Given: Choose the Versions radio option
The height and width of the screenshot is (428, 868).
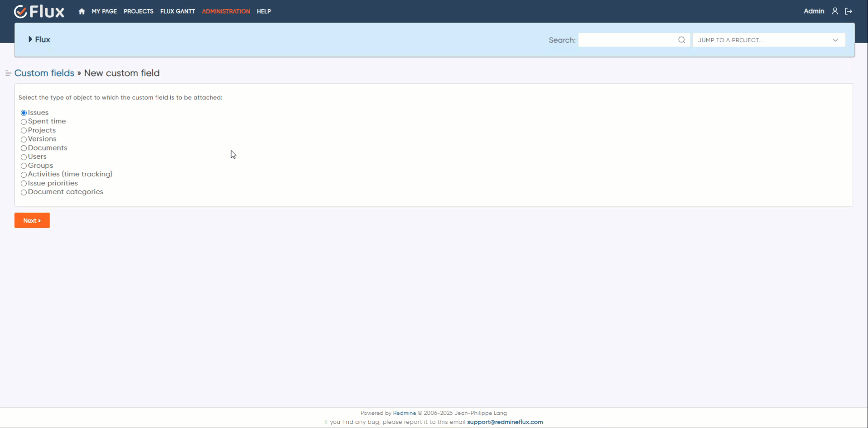Looking at the screenshot, I should point(24,139).
